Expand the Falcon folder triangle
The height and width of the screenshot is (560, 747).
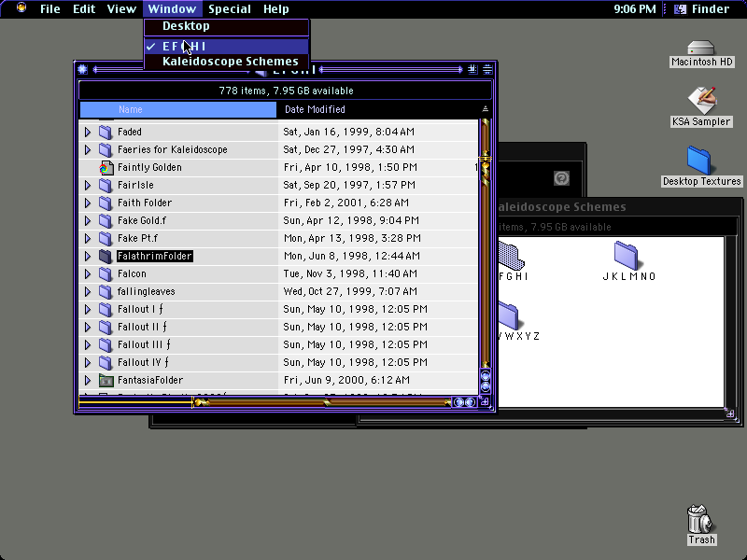pyautogui.click(x=88, y=273)
